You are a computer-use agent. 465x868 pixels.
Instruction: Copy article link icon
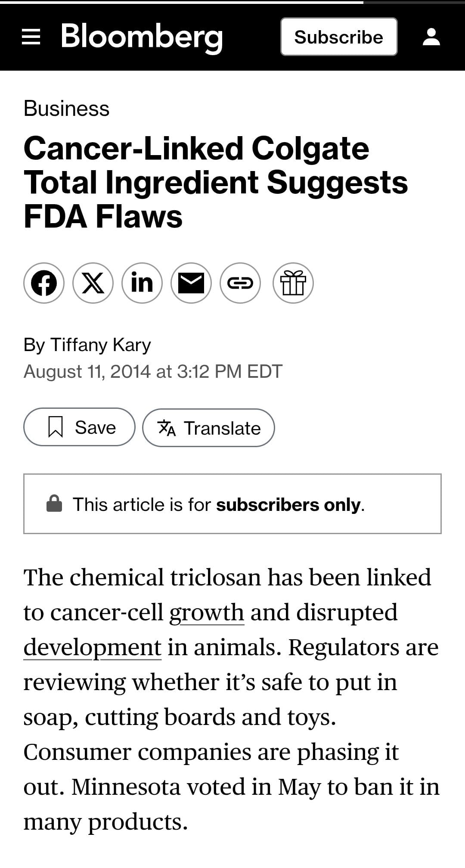click(240, 283)
